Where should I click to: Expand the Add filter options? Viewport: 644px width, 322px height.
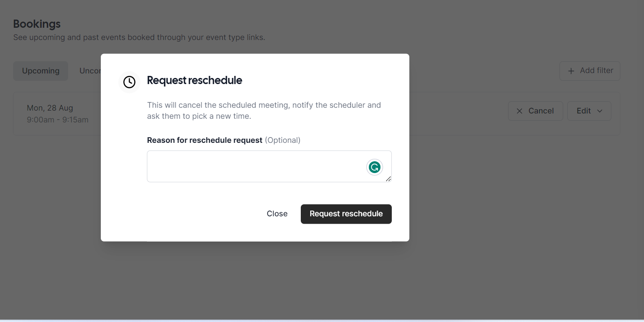point(589,71)
